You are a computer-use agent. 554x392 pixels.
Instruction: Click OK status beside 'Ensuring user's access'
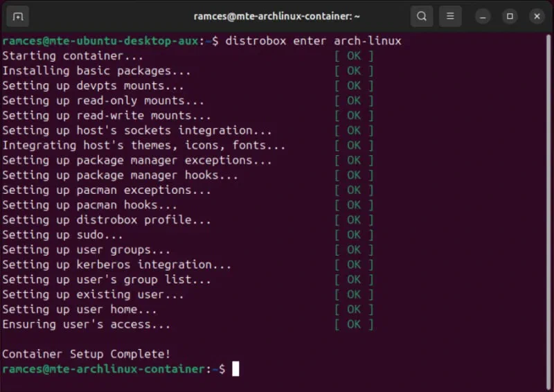pos(354,324)
